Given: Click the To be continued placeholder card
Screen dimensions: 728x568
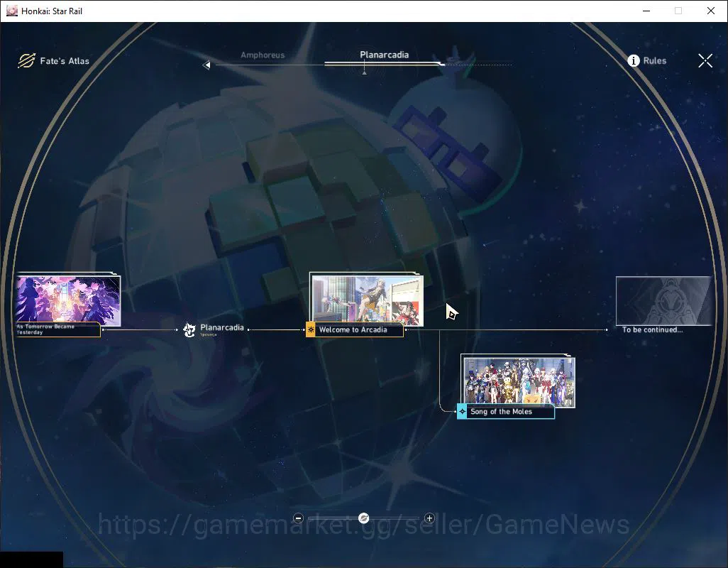Looking at the screenshot, I should tap(664, 301).
